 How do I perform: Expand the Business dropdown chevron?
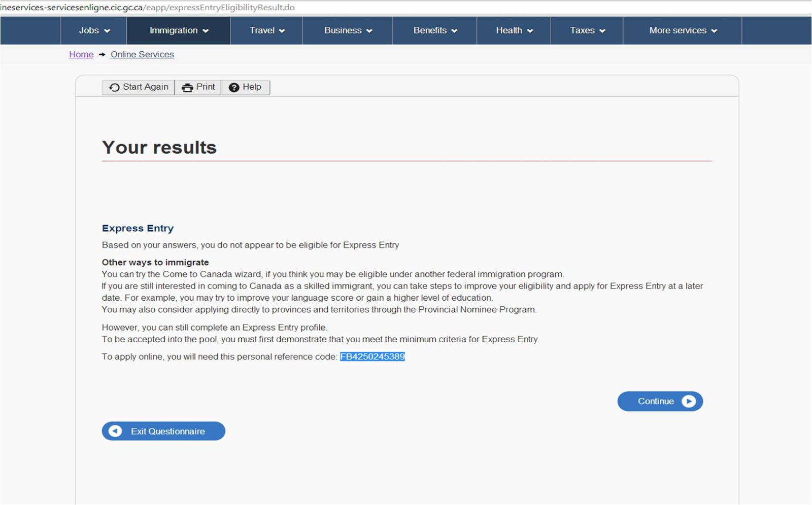[x=369, y=31]
